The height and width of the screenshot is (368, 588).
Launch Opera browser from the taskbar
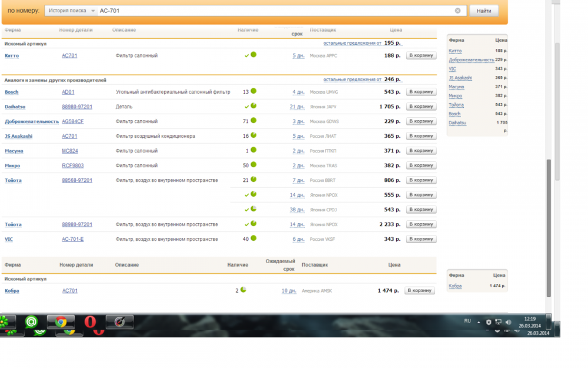tap(90, 321)
